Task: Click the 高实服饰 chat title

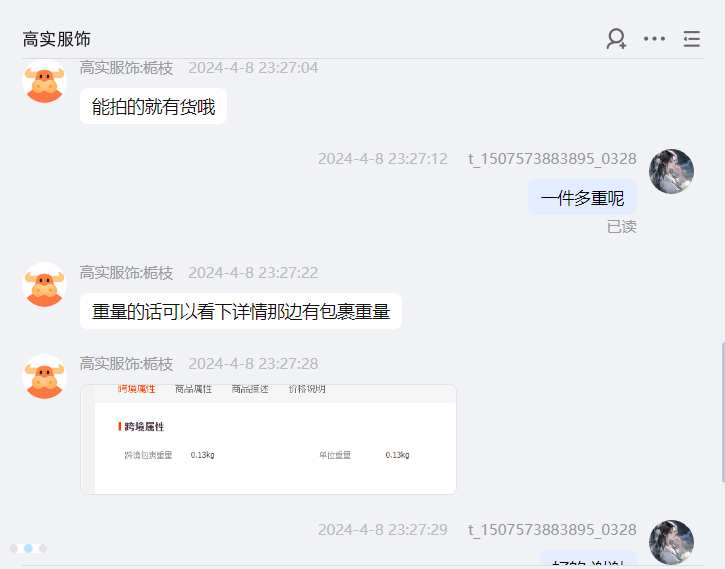Action: pyautogui.click(x=56, y=39)
